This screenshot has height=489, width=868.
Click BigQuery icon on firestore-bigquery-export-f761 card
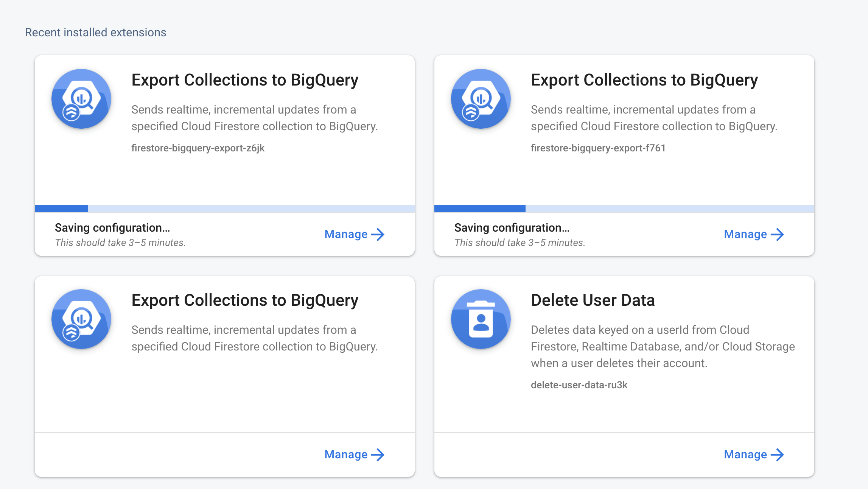[481, 99]
